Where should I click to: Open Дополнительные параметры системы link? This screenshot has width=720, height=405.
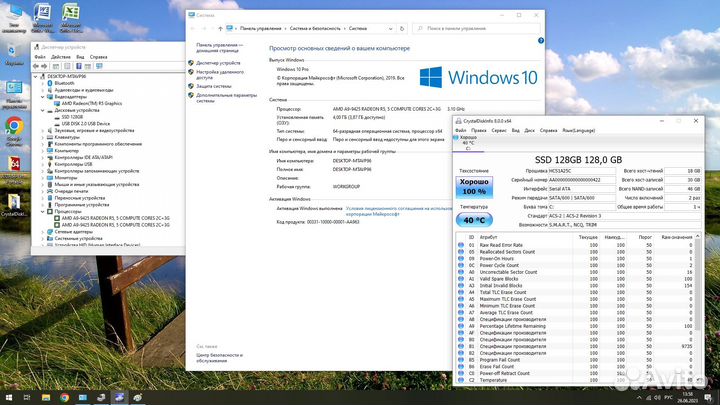click(226, 98)
